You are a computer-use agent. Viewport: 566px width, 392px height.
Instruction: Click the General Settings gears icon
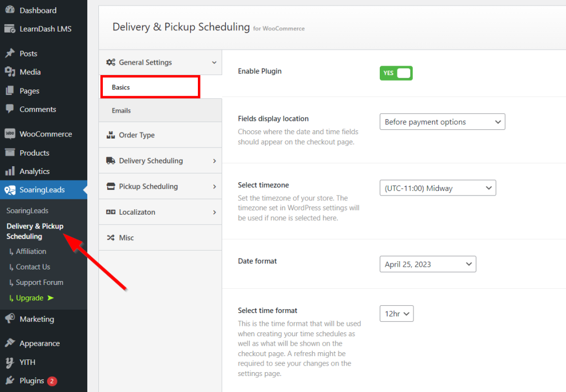(111, 62)
